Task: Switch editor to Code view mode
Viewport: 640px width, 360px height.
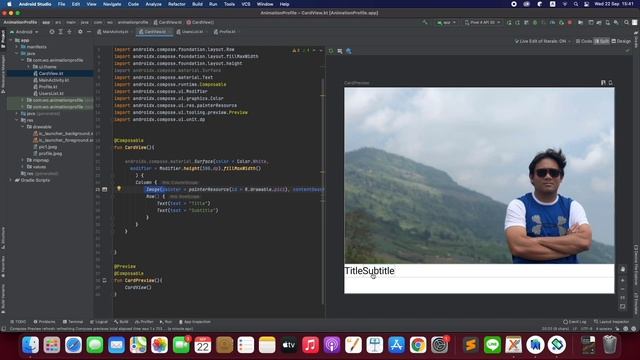Action: click(584, 41)
